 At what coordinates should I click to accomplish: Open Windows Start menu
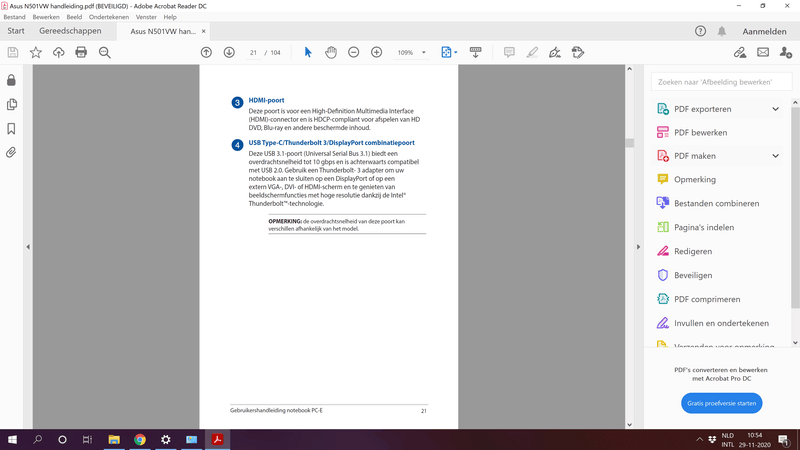(12, 439)
